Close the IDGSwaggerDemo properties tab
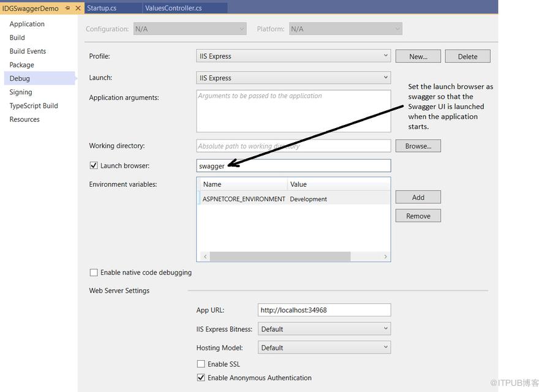 [x=78, y=7]
